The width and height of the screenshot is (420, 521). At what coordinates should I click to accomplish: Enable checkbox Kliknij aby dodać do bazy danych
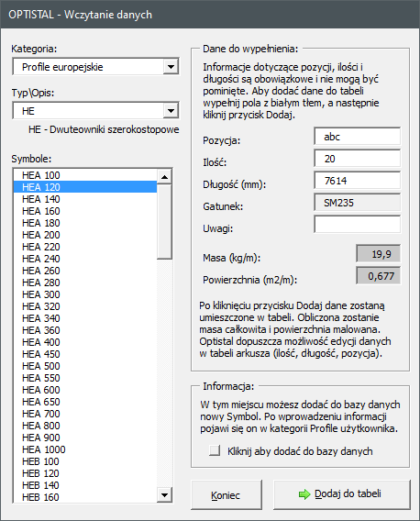pyautogui.click(x=215, y=450)
